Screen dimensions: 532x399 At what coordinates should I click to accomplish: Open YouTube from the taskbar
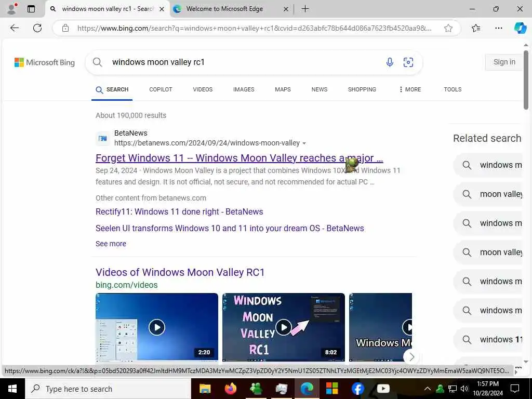pyautogui.click(x=383, y=389)
